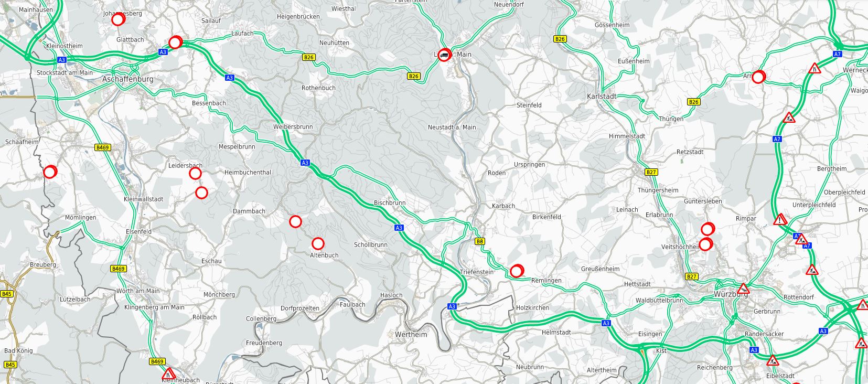868x384 pixels.
Task: Select the Wertheim town label
Action: tap(411, 335)
